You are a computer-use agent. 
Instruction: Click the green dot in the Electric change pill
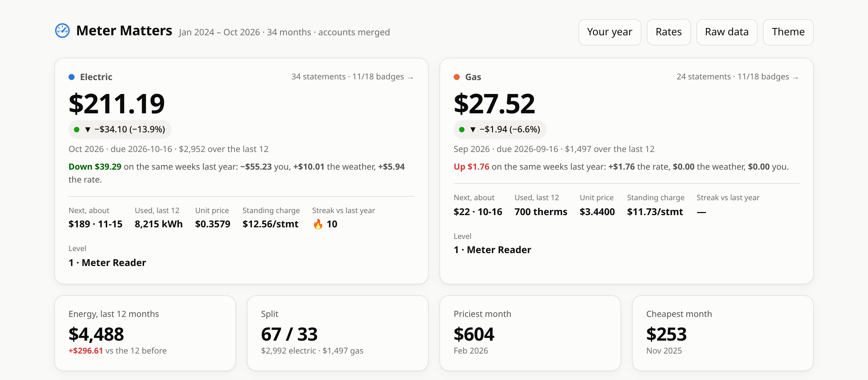(x=77, y=129)
